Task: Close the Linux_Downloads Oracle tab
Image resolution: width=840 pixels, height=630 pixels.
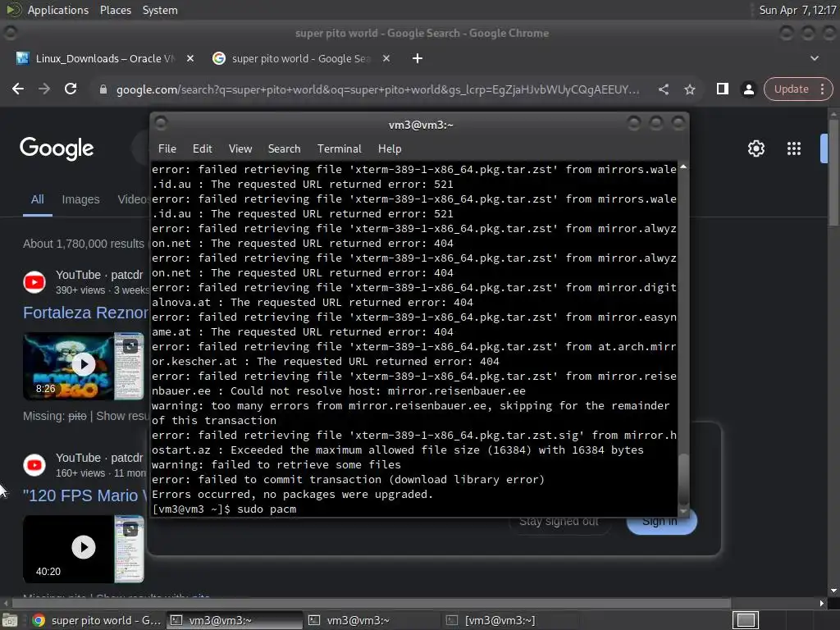Action: point(190,58)
